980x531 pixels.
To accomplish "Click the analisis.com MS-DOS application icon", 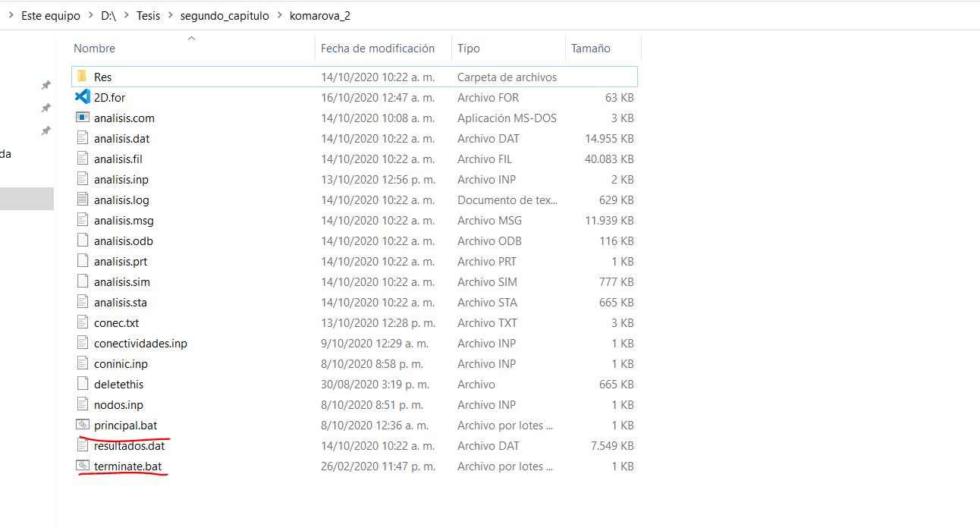I will (x=83, y=118).
